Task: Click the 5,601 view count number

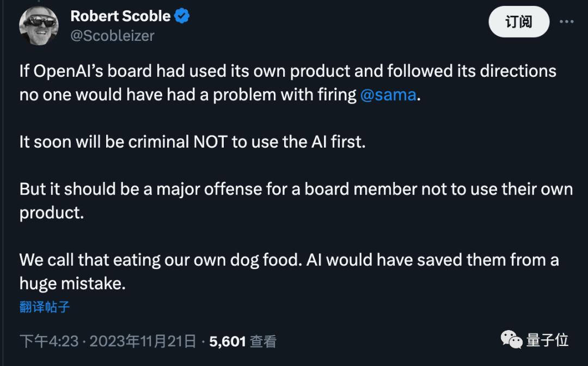Action: [228, 341]
